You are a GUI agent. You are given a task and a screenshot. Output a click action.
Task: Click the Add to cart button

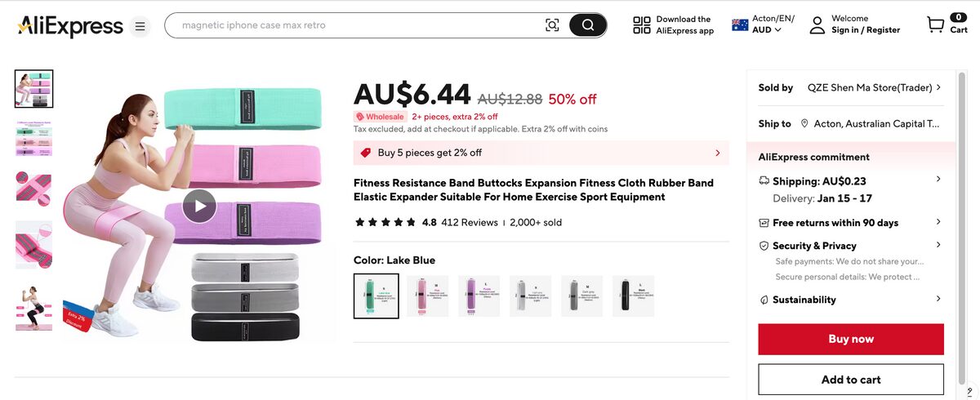851,380
